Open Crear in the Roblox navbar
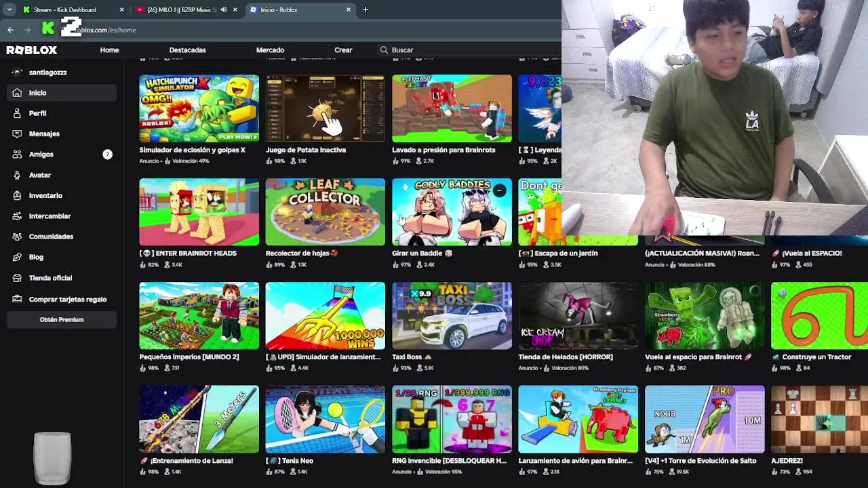Viewport: 868px width, 488px height. [x=343, y=50]
